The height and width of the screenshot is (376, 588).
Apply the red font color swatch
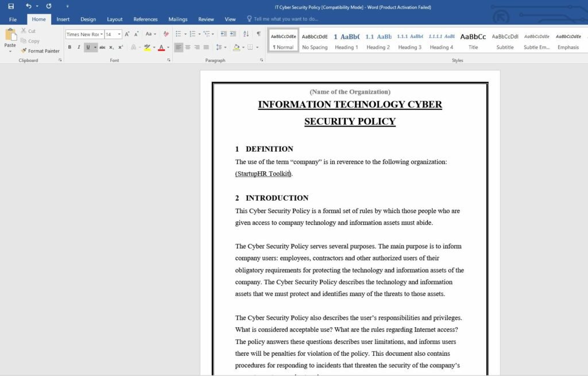161,47
